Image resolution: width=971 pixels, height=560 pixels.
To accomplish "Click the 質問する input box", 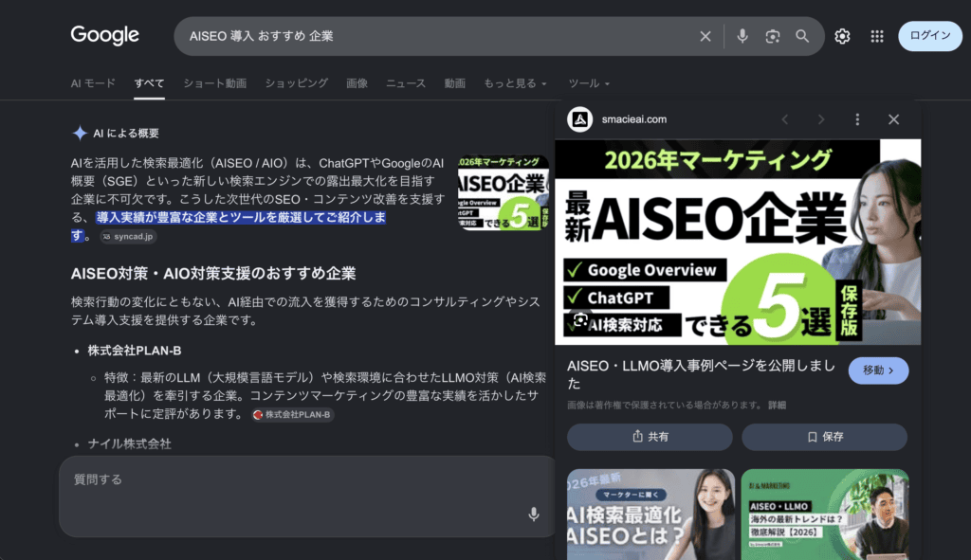I will tap(308, 497).
